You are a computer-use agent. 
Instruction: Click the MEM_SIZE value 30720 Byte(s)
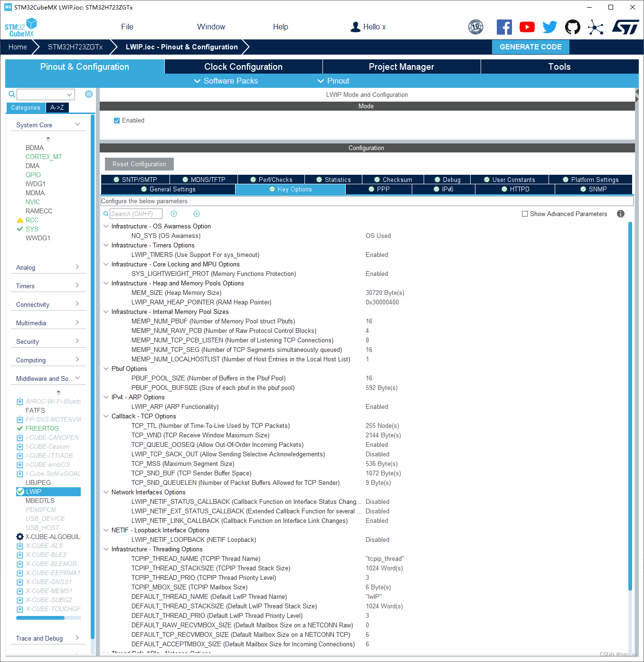[x=385, y=293]
